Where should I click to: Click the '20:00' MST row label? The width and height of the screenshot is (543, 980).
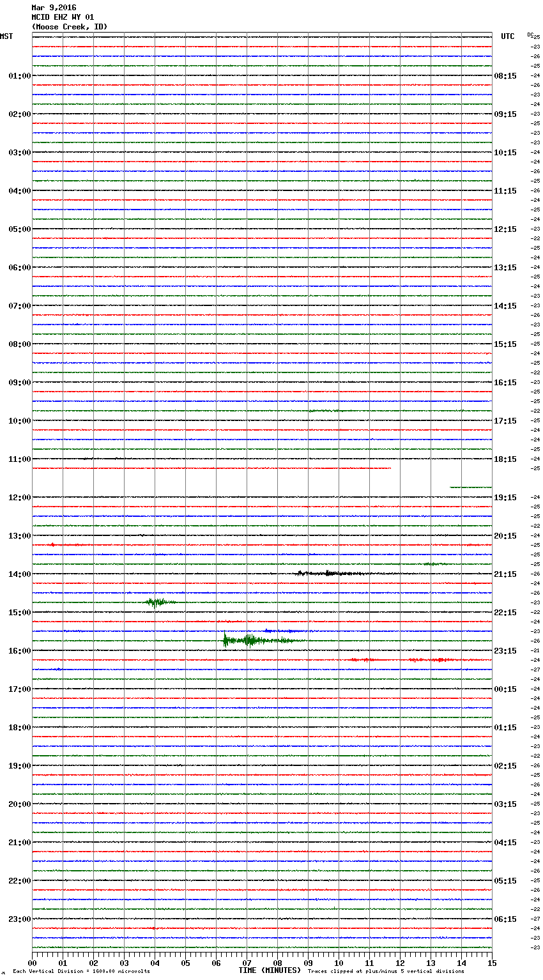point(20,804)
